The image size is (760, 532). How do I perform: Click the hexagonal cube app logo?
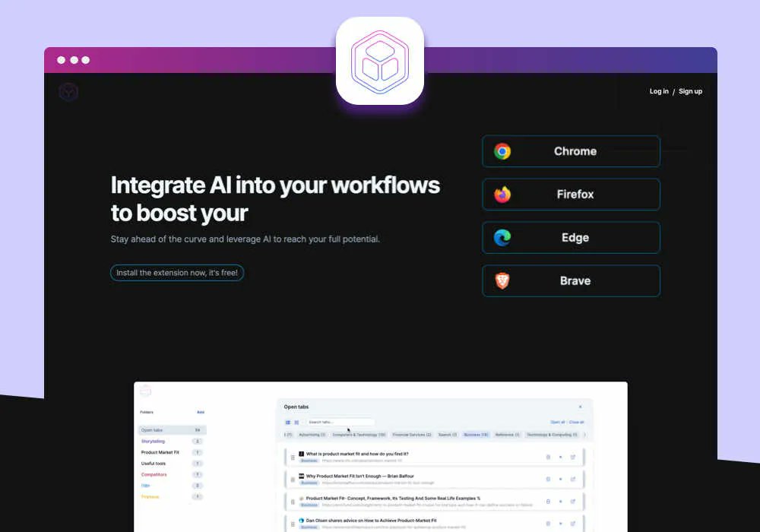(x=380, y=61)
